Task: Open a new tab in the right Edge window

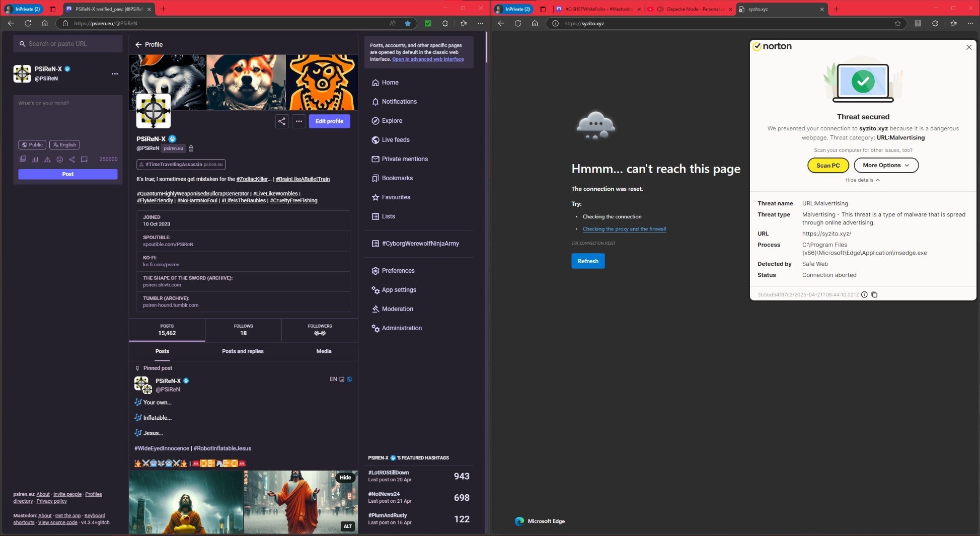Action: tap(836, 9)
